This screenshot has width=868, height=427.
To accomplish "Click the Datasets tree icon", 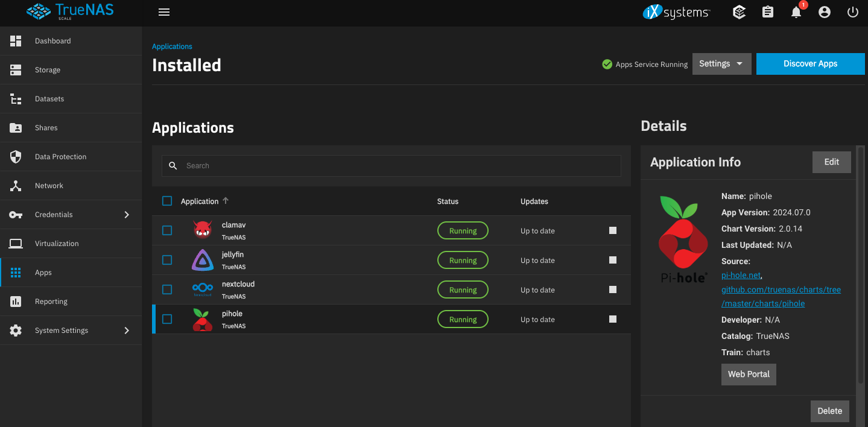I will tap(16, 99).
